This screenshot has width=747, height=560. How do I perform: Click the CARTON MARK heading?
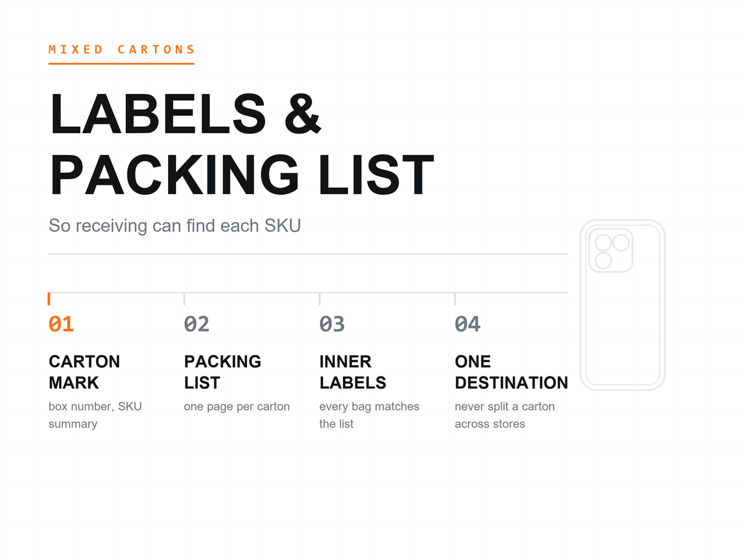point(84,372)
